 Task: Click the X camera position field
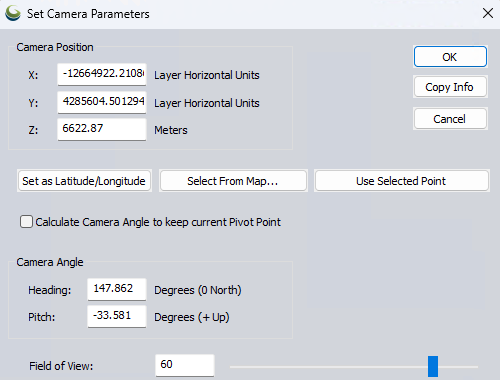[x=102, y=74]
